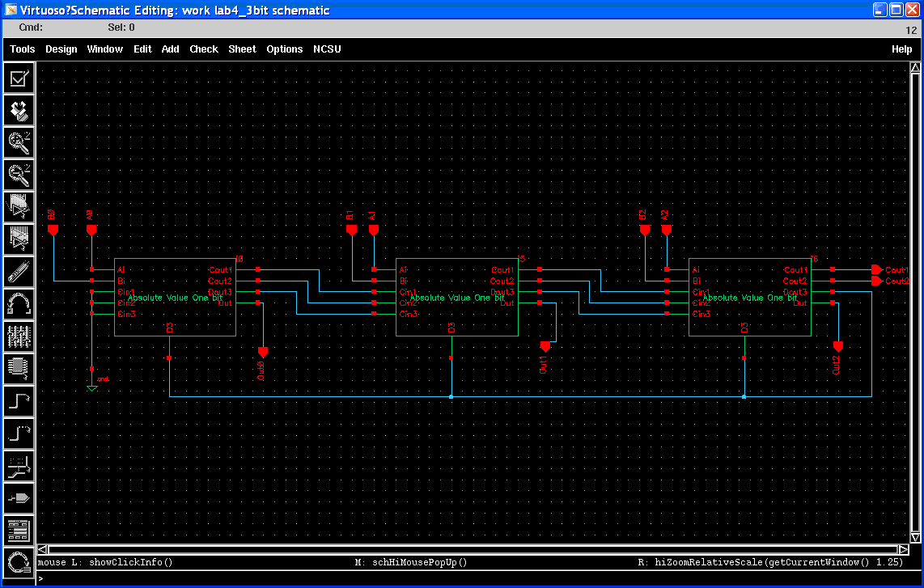924x588 pixels.
Task: Click the 'Cmd:' status label
Action: point(31,27)
